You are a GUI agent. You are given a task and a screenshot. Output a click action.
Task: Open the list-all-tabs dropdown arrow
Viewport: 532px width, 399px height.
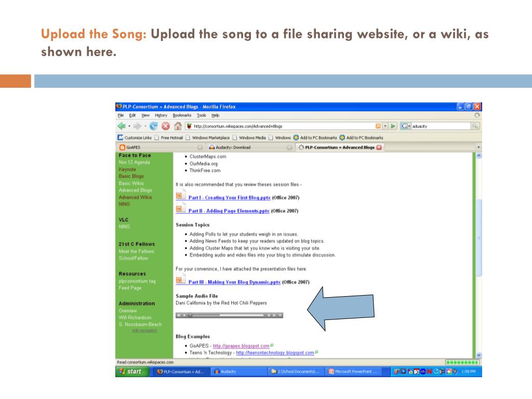click(x=478, y=147)
